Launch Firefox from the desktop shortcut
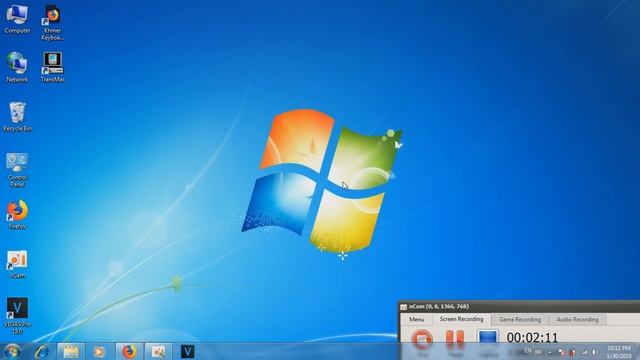 coord(17,215)
